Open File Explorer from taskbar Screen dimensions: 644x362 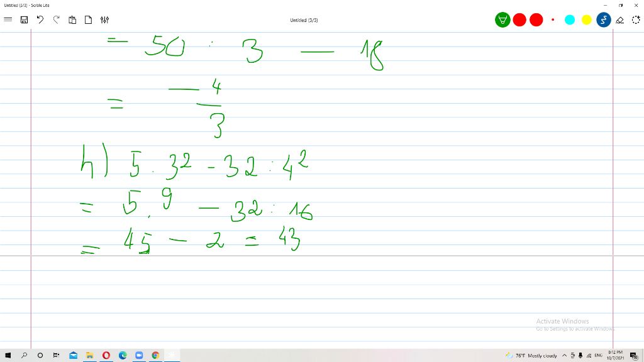point(89,356)
